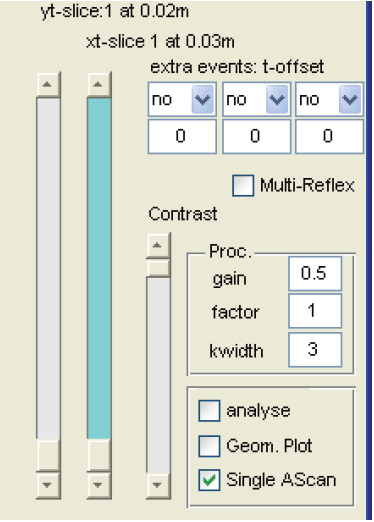Click the Contrast scrollbar up arrow
The image size is (374, 522).
click(158, 246)
